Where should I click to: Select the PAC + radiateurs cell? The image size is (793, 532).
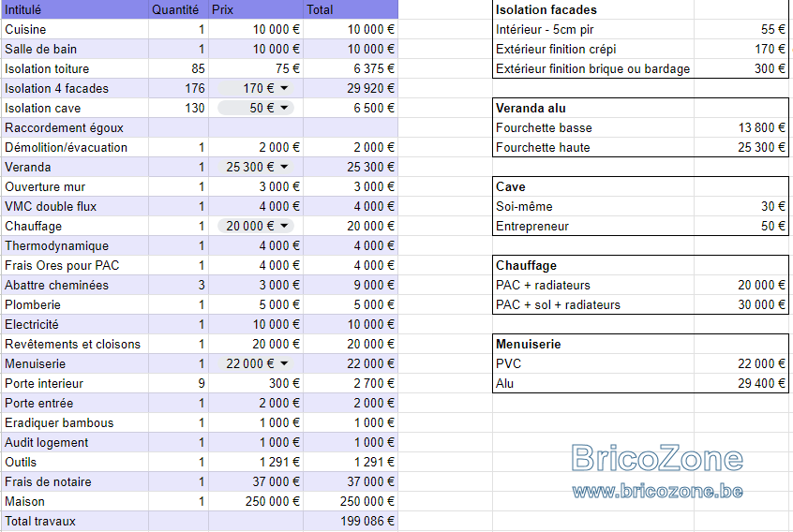pos(592,286)
